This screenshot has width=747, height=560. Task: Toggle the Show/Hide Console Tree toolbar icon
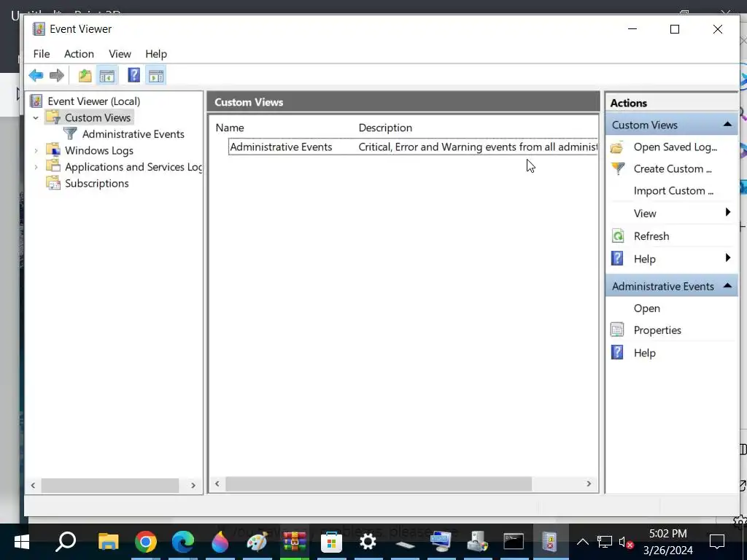pos(107,75)
